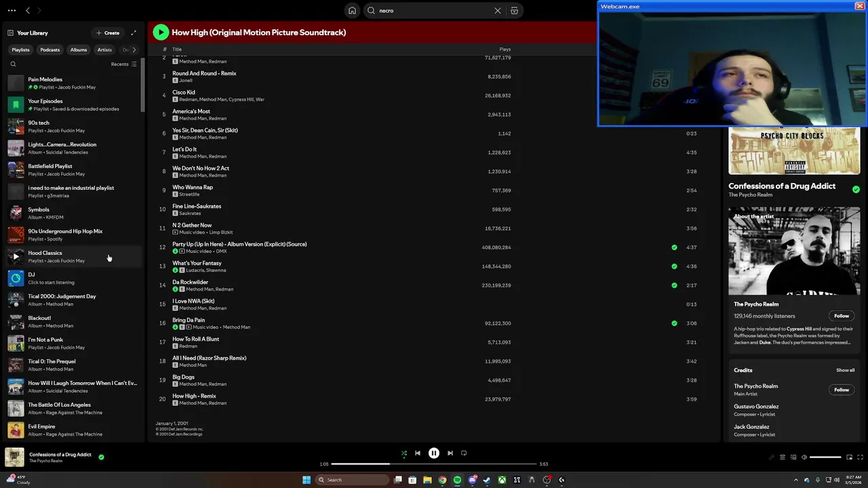
Task: Open the three-dot app menu
Action: (x=12, y=11)
